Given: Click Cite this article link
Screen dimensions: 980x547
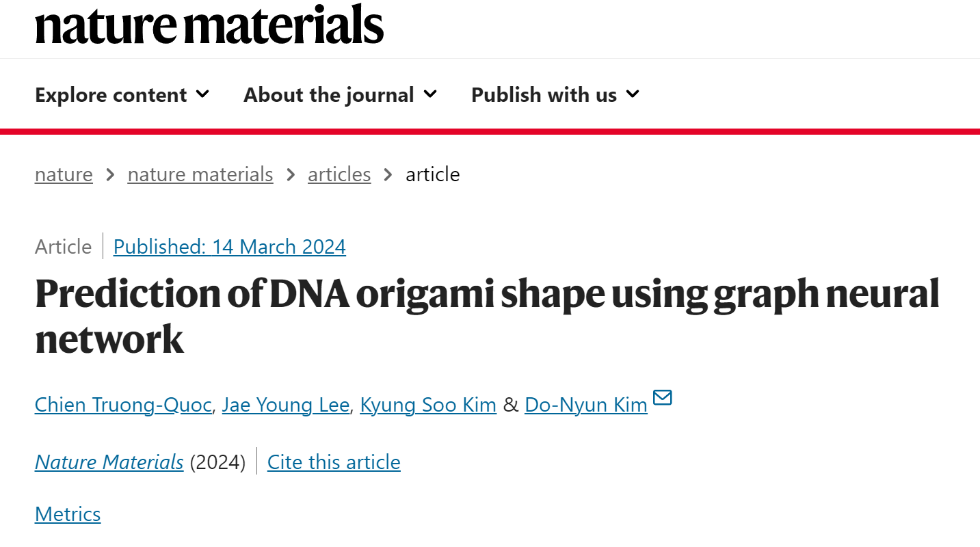Looking at the screenshot, I should tap(334, 462).
